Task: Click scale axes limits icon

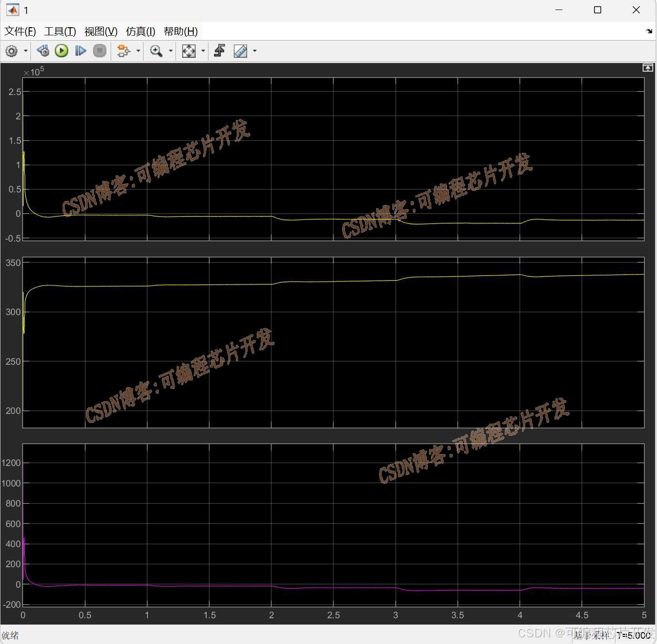Action: click(x=189, y=51)
